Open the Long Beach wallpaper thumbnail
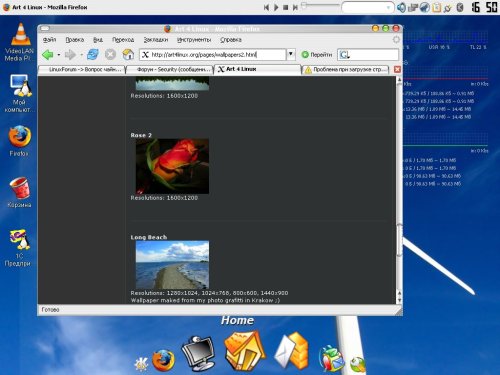Viewport: 500px width, 375px height. (172, 265)
